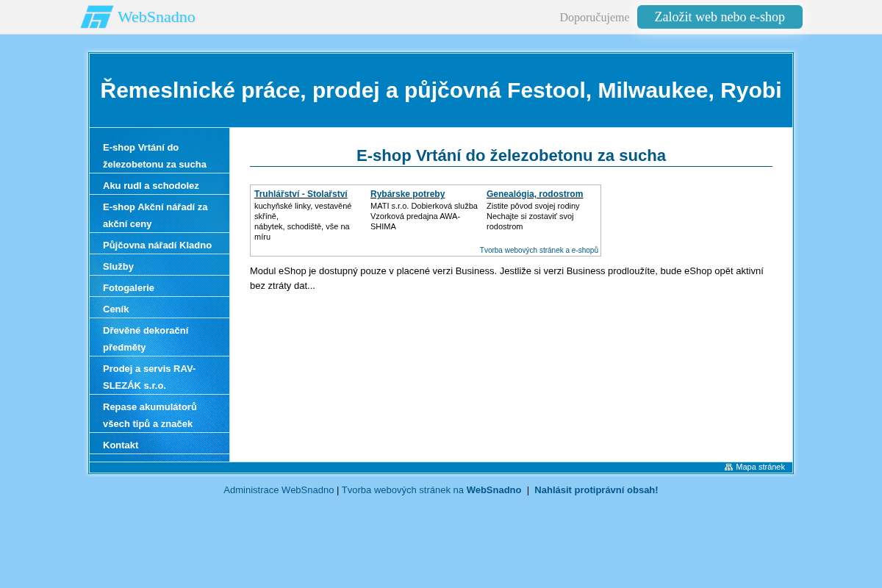Open the Služby menu item
The width and height of the screenshot is (882, 588).
[159, 266]
